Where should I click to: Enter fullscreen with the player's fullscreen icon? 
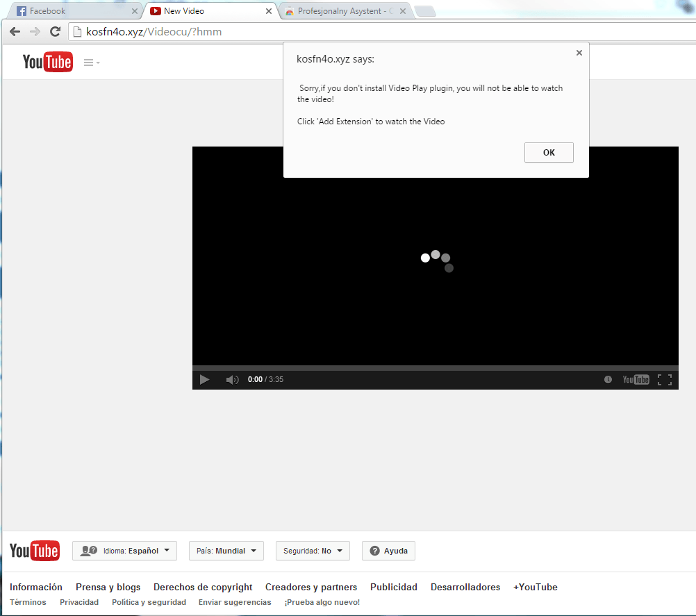tap(665, 379)
